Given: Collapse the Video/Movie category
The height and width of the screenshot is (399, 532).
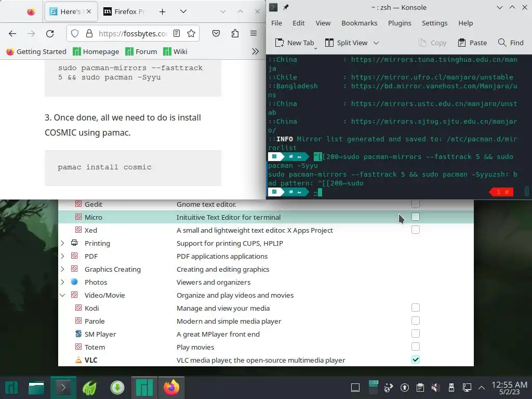Looking at the screenshot, I should (x=62, y=295).
